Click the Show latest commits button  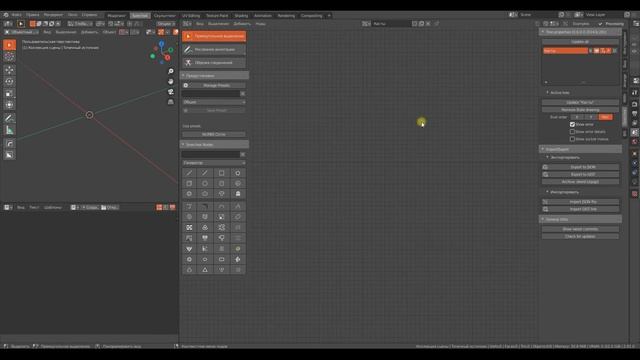click(580, 229)
